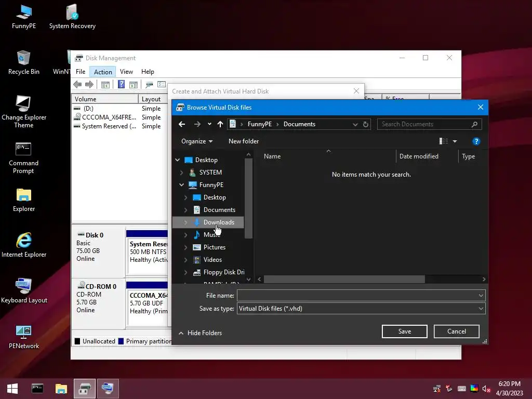Open File Explorer from the taskbar

coord(61,389)
